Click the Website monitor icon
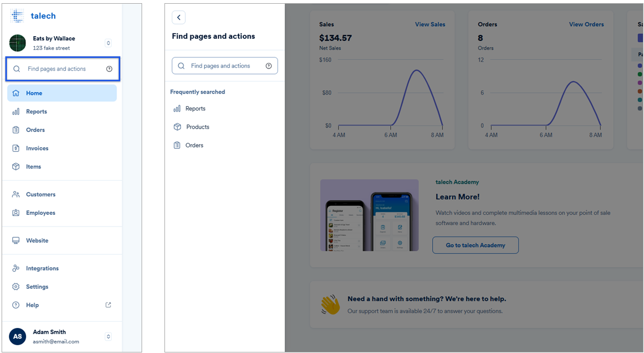Viewport: 644px width, 353px height. (x=16, y=241)
